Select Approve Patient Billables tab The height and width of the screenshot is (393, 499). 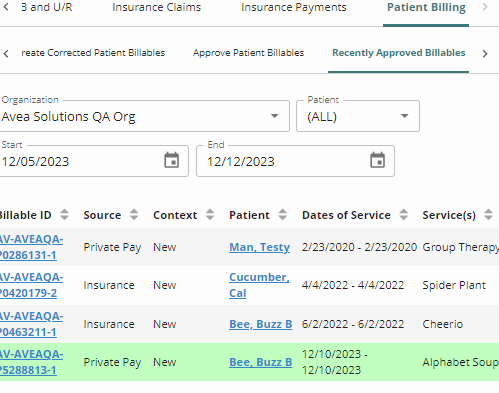tap(248, 53)
